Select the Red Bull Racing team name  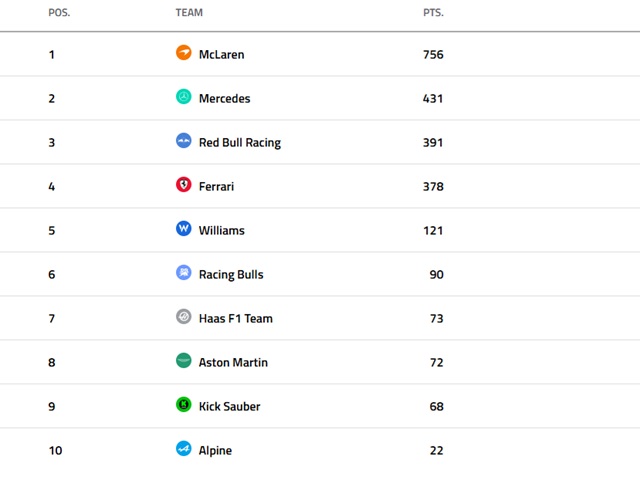pyautogui.click(x=239, y=142)
